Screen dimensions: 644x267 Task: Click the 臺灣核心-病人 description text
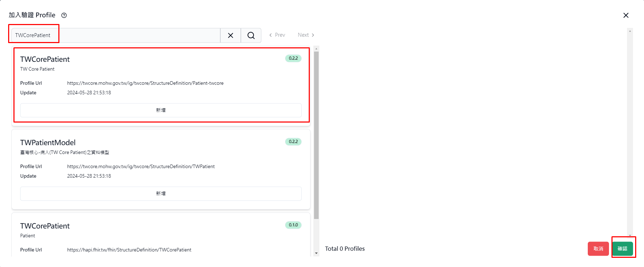[65, 153]
